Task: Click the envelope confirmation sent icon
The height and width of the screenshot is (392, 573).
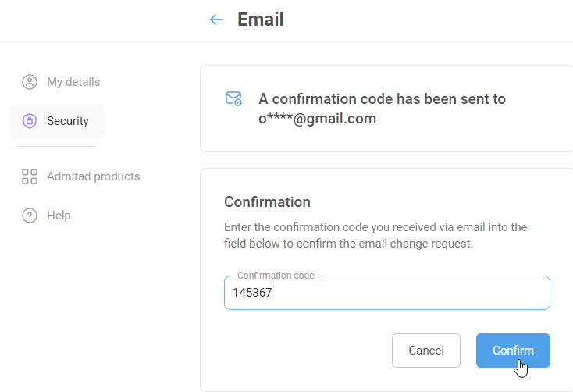Action: tap(233, 98)
